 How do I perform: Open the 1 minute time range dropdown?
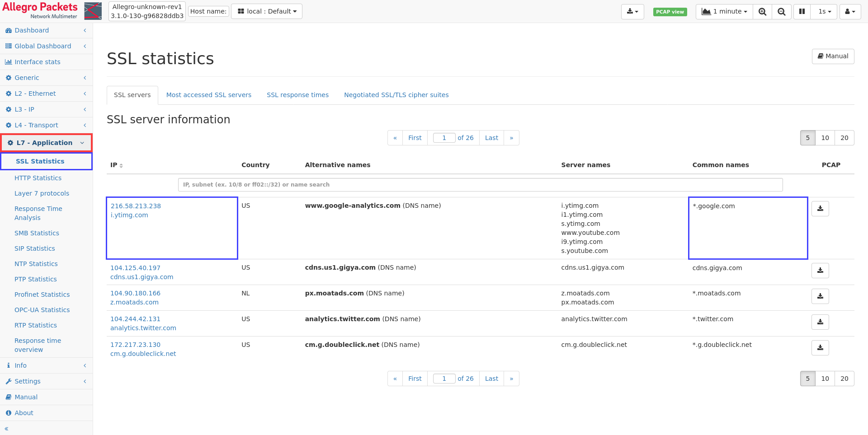(x=724, y=12)
